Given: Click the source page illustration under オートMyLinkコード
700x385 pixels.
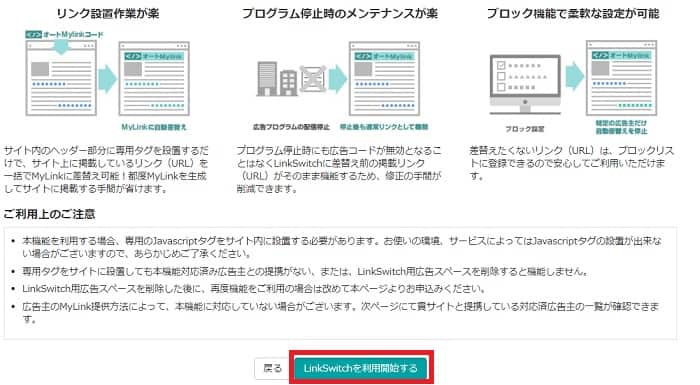Looking at the screenshot, I should (x=61, y=79).
